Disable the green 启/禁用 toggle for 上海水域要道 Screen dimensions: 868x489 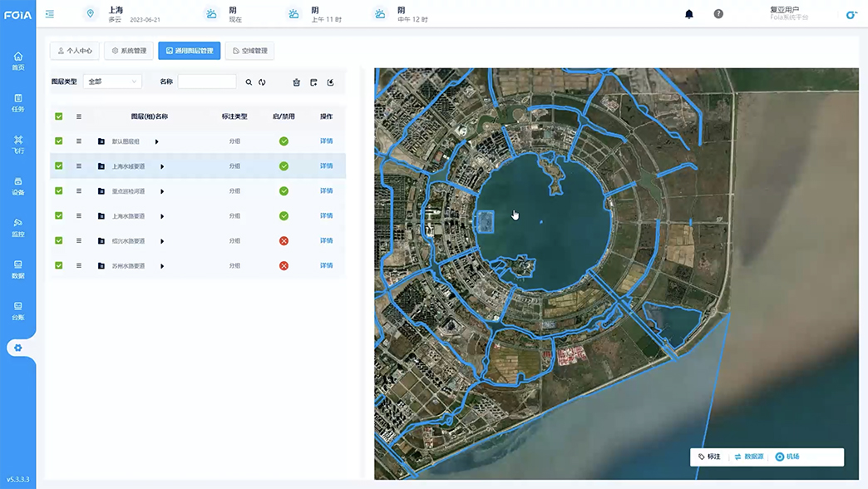click(x=284, y=165)
